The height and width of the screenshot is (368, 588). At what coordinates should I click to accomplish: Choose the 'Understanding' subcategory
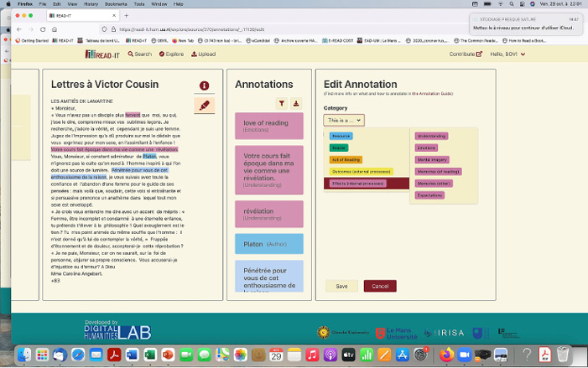click(x=431, y=136)
